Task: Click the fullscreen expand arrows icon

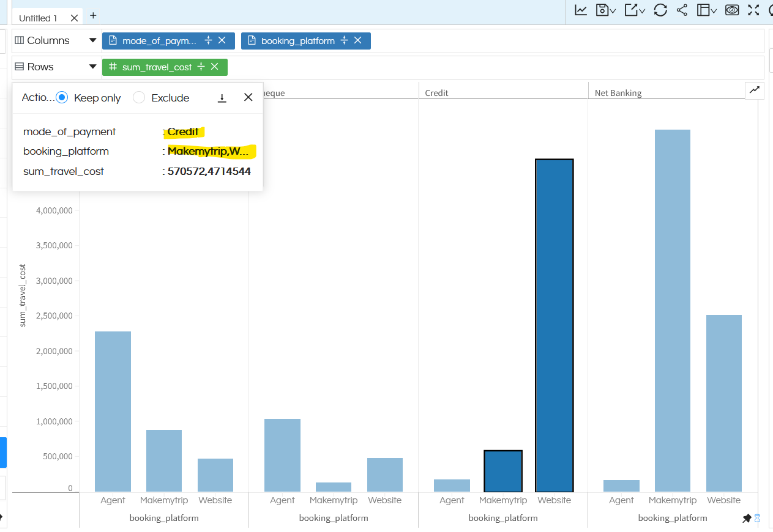Action: (x=753, y=10)
